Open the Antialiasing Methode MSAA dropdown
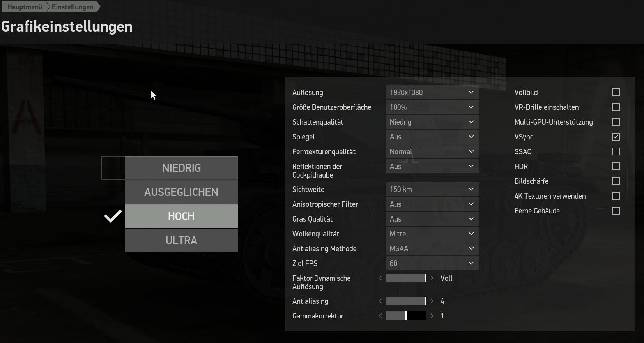 (x=432, y=248)
